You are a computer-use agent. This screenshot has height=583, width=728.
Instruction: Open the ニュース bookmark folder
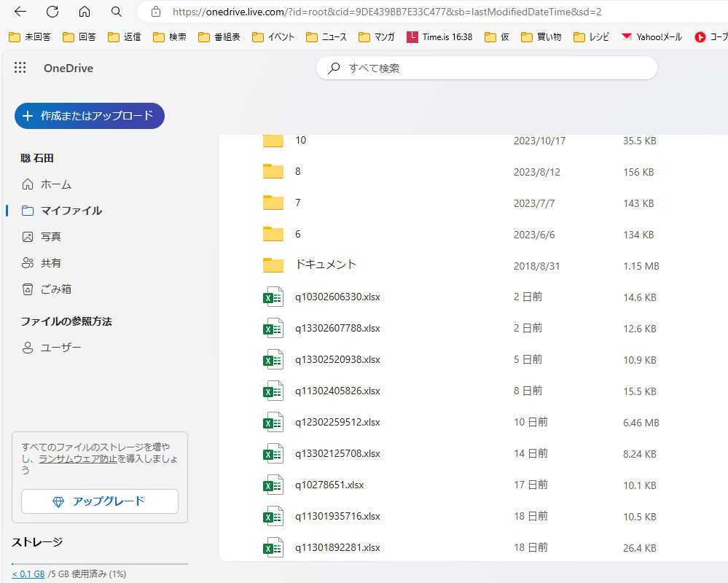pyautogui.click(x=326, y=37)
